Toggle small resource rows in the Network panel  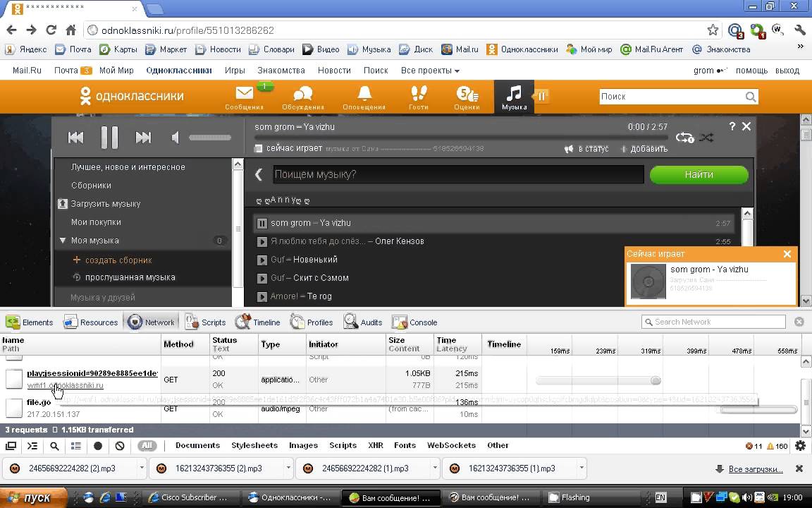coord(76,446)
